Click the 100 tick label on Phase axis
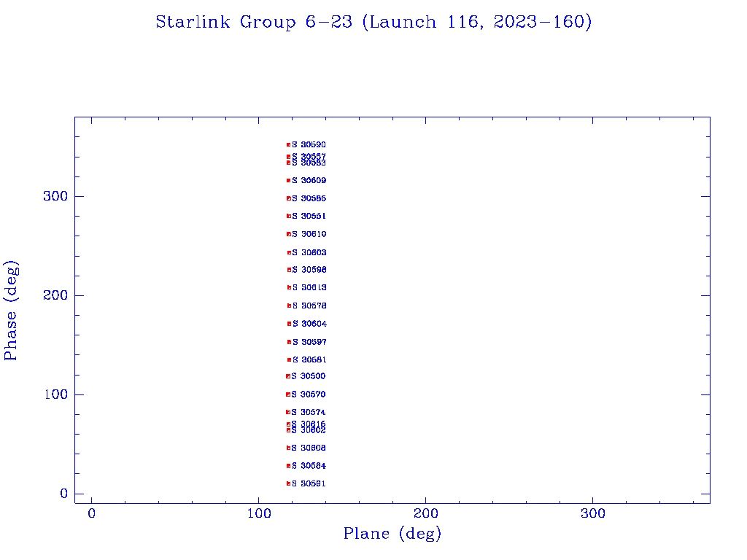 [55, 394]
